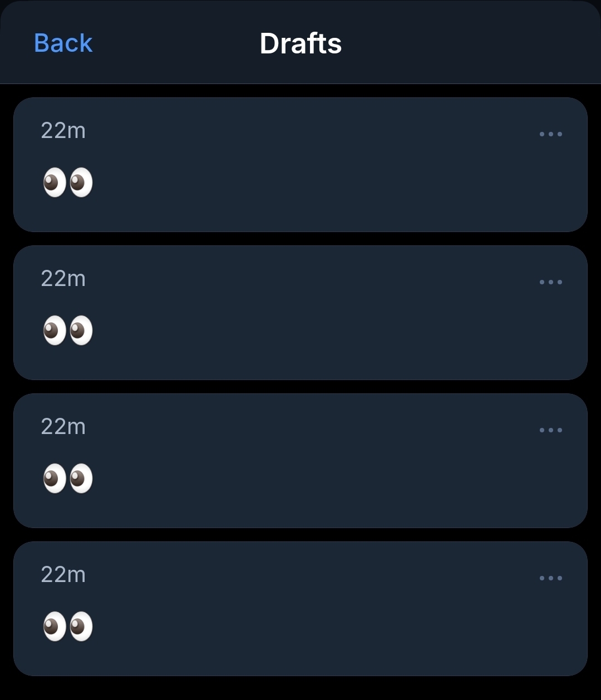The width and height of the screenshot is (601, 700).
Task: Open the fourth draft's three-dot menu
Action: coord(550,578)
